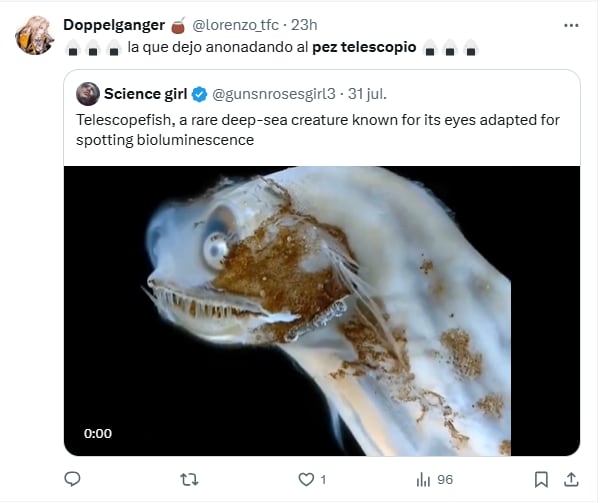Click the share upload arrow icon

[x=571, y=479]
